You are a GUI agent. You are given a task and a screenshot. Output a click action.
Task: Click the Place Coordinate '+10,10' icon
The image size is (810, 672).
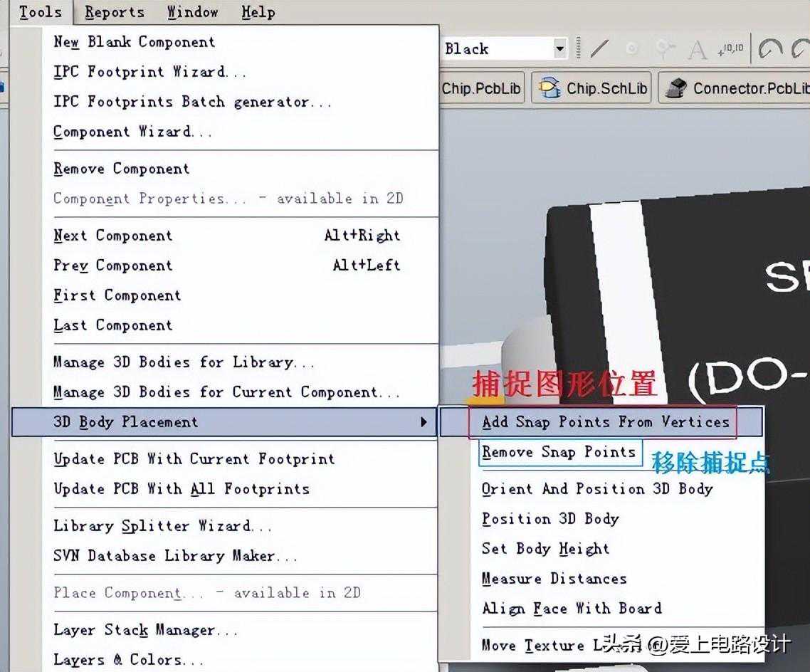[730, 48]
